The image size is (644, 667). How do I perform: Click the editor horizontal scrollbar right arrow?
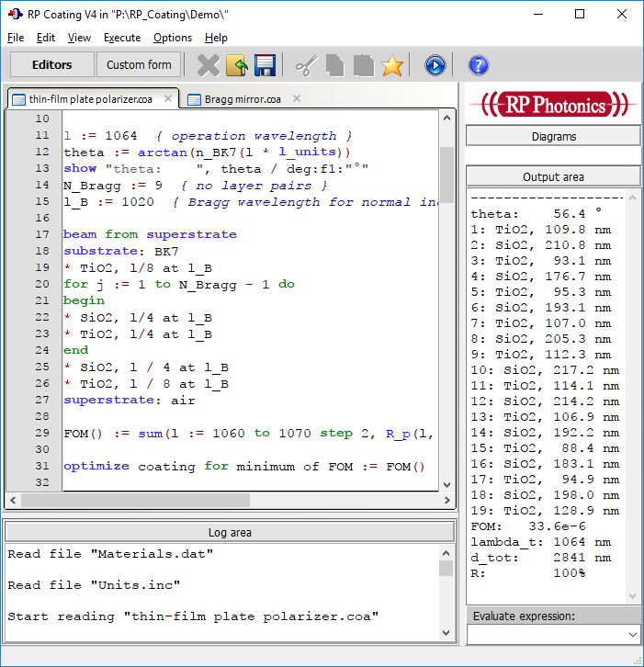(x=446, y=500)
